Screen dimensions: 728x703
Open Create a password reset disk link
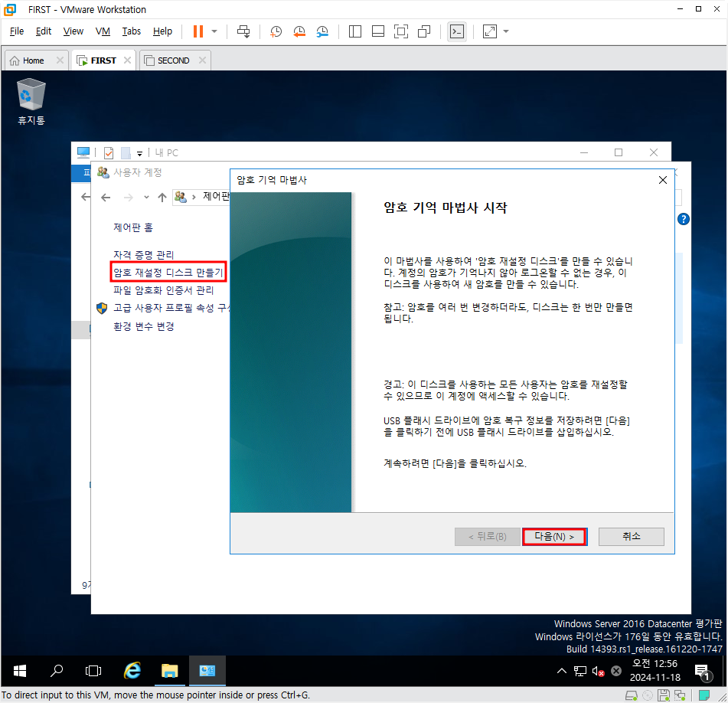[168, 272]
